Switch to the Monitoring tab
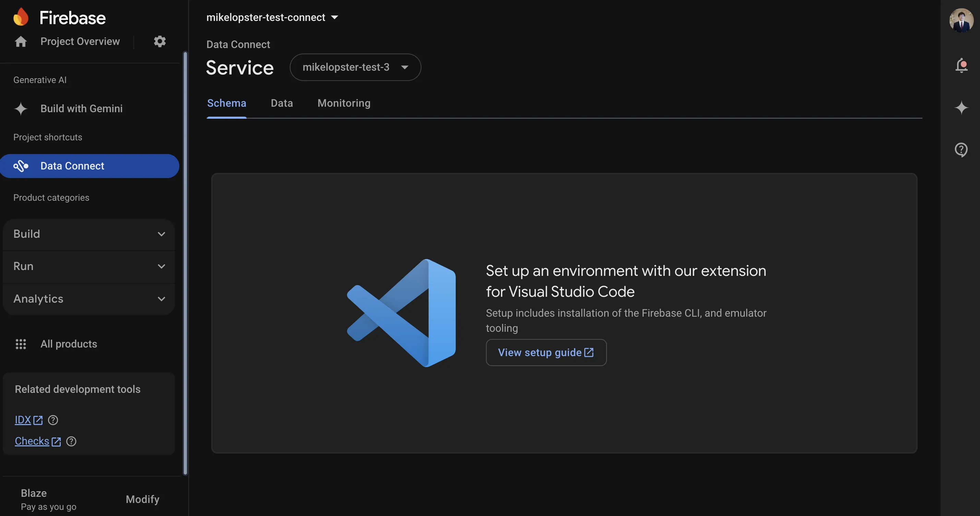Viewport: 980px width, 516px height. [x=344, y=103]
